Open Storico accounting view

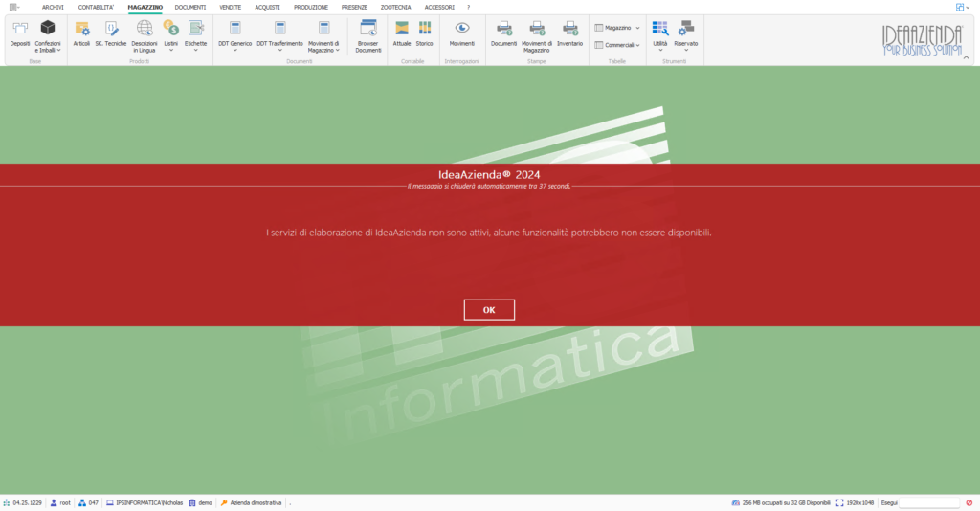(424, 34)
